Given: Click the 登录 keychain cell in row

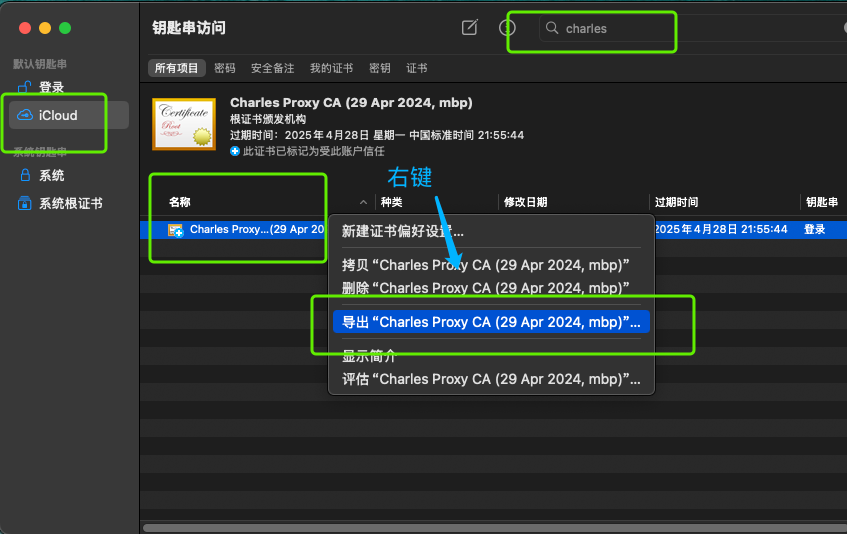Looking at the screenshot, I should [815, 229].
